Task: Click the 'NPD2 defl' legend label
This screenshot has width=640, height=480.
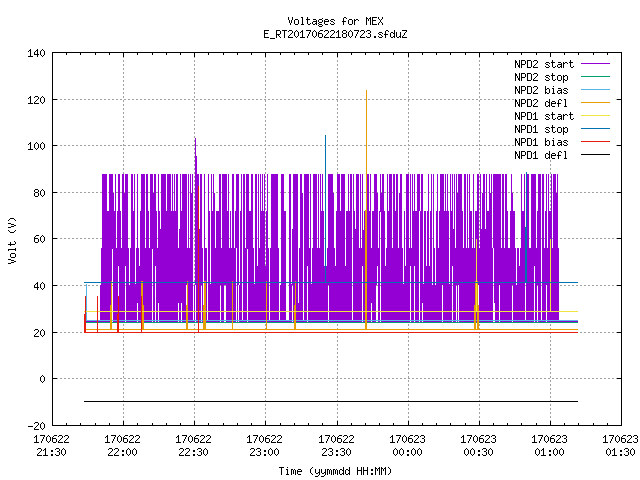Action: point(541,103)
